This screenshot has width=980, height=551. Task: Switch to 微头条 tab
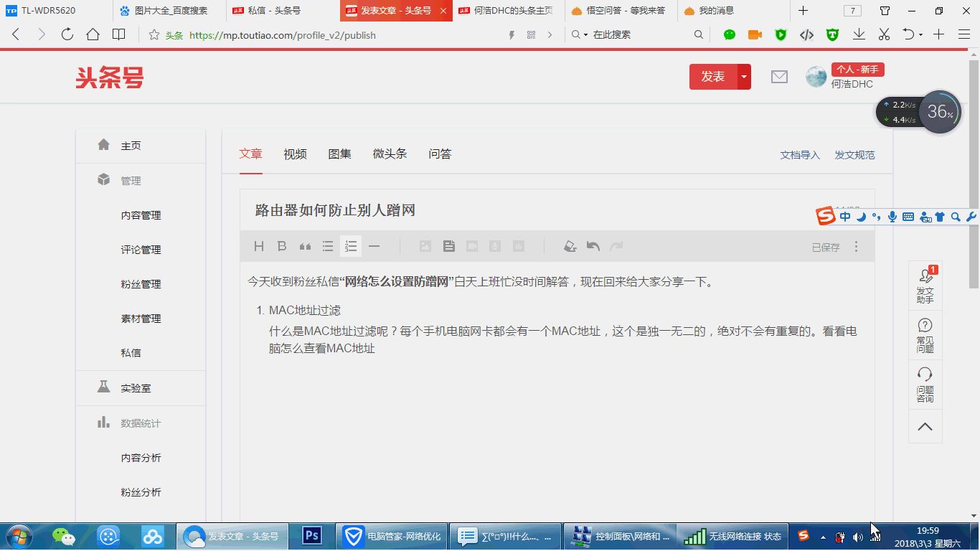click(390, 154)
